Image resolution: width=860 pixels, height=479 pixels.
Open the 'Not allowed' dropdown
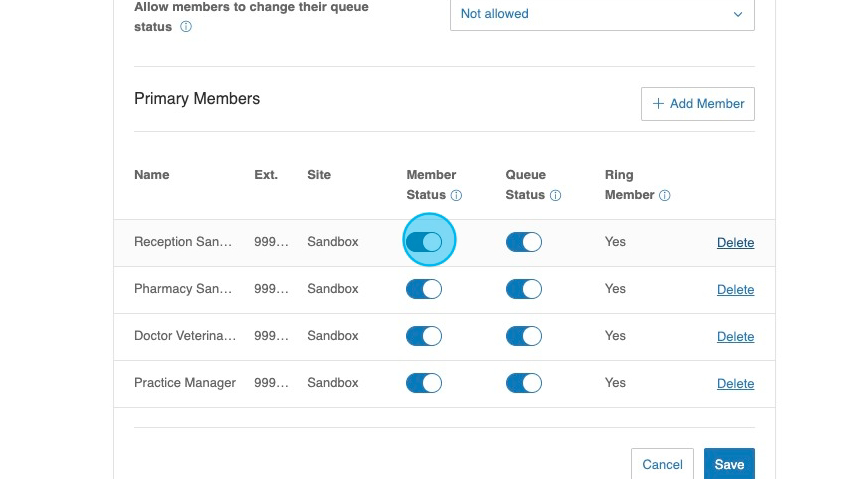(x=601, y=14)
